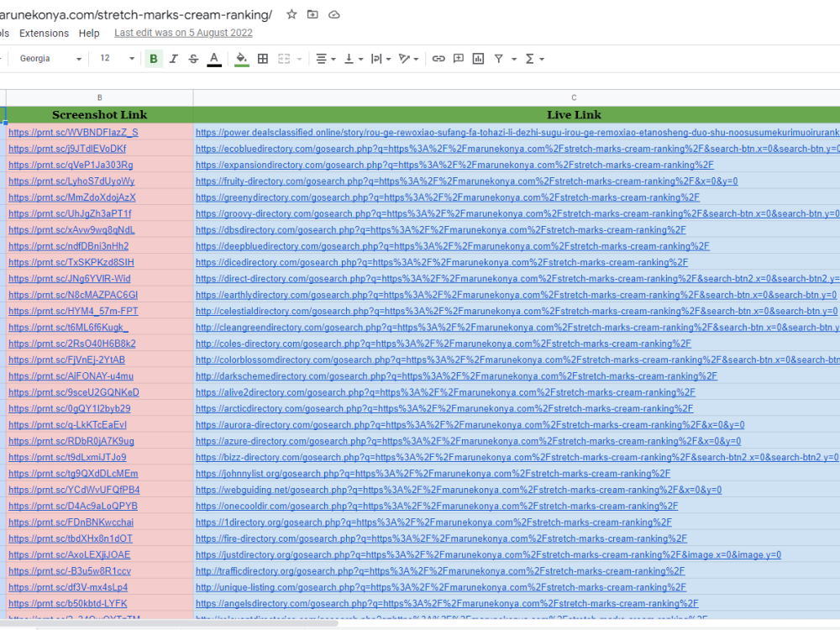Click the merge cells icon

click(284, 59)
